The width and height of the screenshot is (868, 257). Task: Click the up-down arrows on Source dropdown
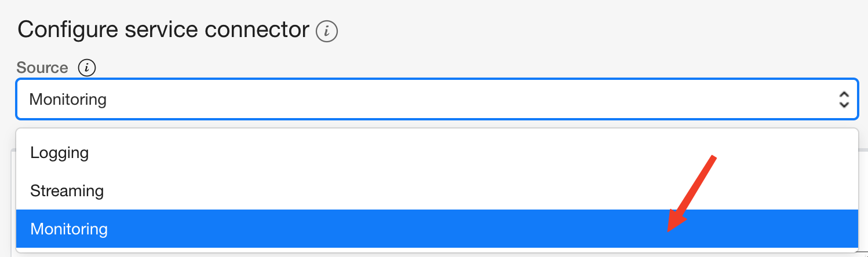(x=844, y=100)
